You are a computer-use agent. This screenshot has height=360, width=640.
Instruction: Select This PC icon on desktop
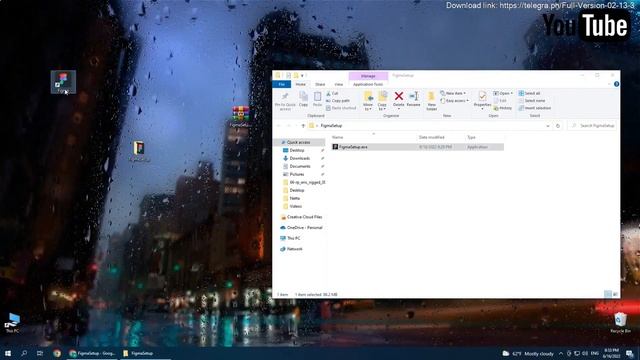point(12,323)
